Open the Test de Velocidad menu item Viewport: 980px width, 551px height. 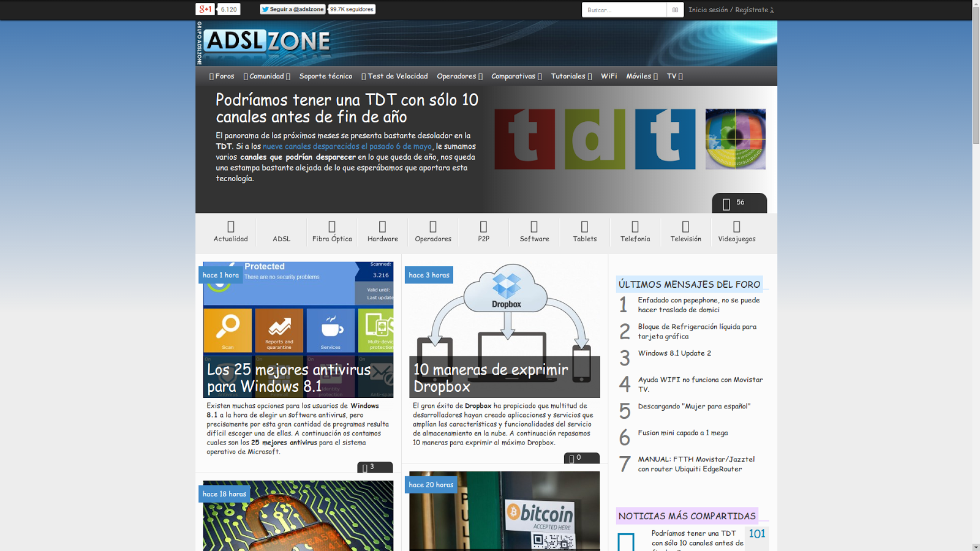[395, 76]
